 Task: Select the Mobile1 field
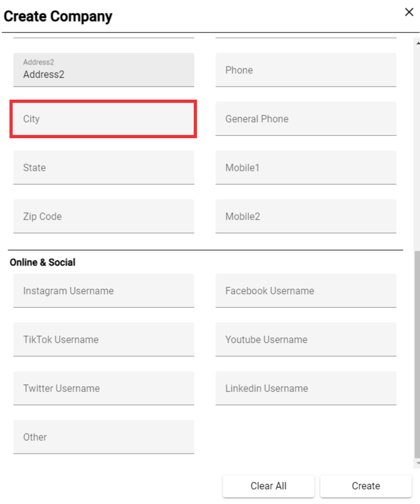[x=306, y=168]
